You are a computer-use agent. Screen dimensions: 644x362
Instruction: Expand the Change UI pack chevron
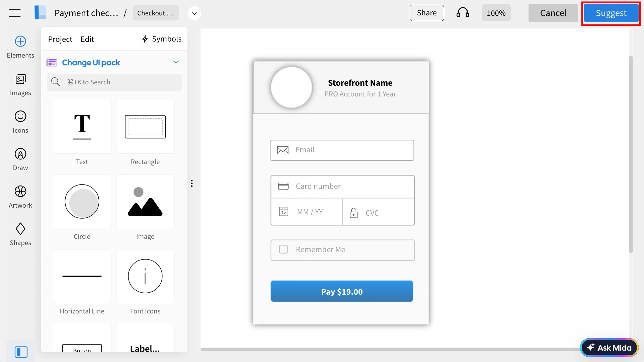click(176, 62)
